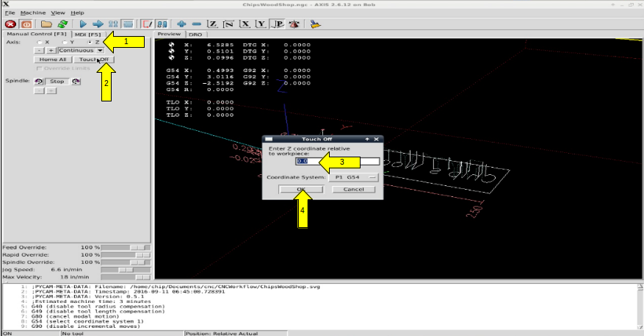Open the Help menu

(77, 12)
